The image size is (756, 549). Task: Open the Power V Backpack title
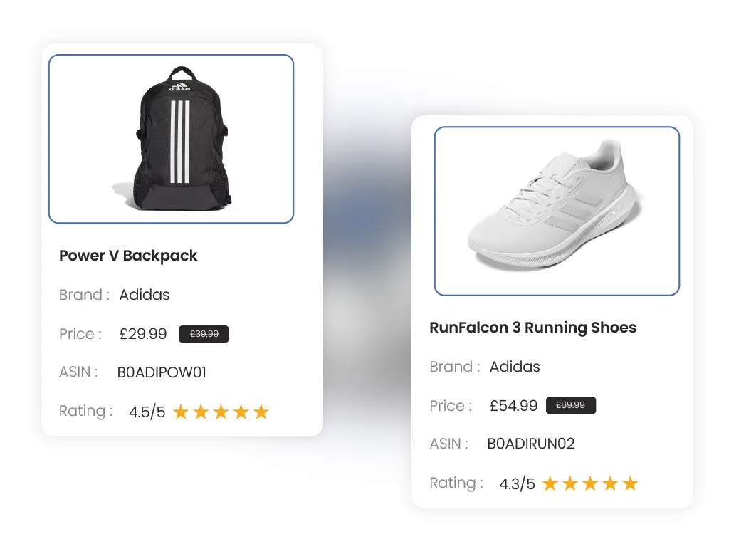pyautogui.click(x=128, y=255)
